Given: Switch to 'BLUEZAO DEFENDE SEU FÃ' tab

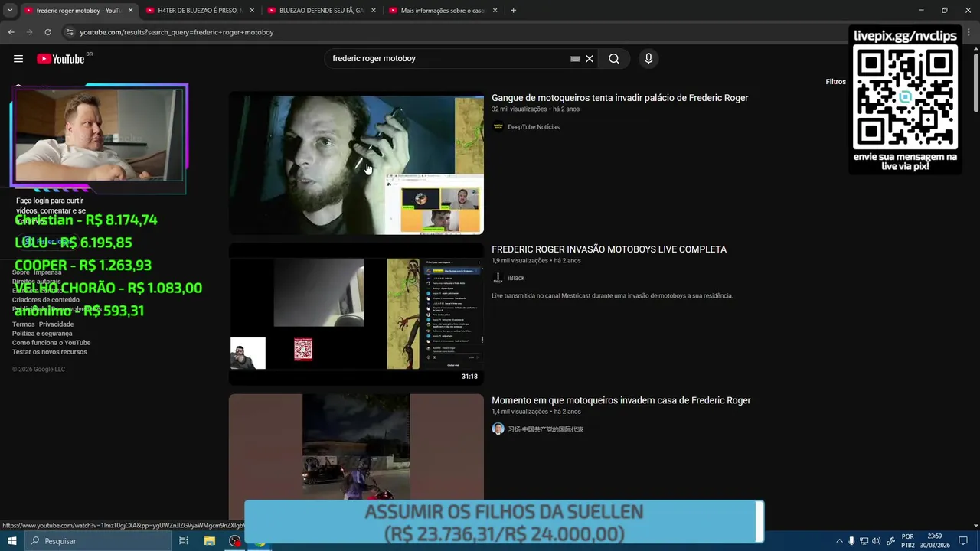Looking at the screenshot, I should click(321, 11).
